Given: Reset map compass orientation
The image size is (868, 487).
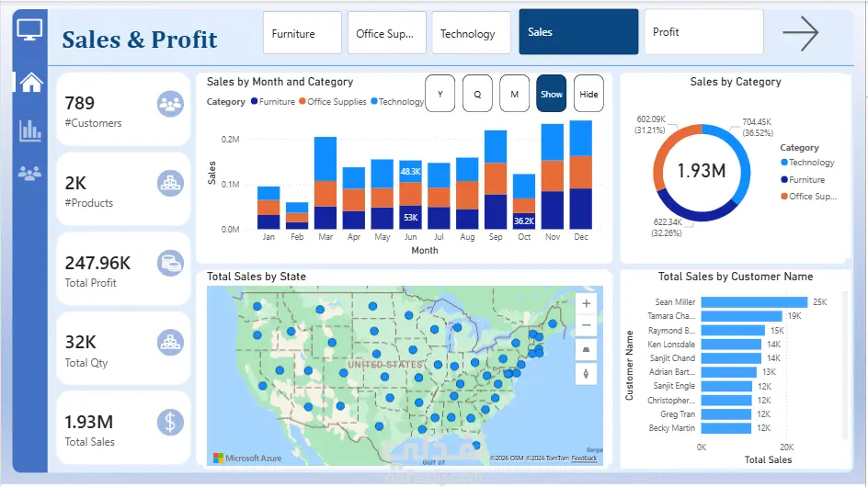Looking at the screenshot, I should tap(587, 374).
